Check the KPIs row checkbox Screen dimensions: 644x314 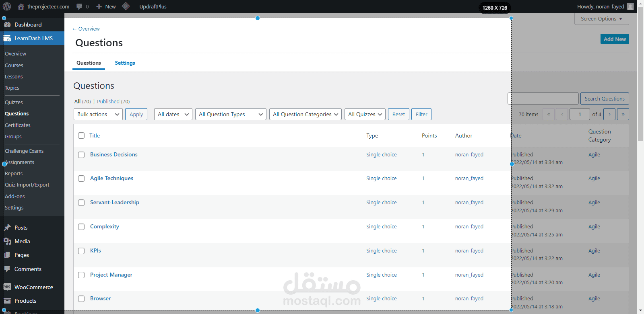point(81,251)
